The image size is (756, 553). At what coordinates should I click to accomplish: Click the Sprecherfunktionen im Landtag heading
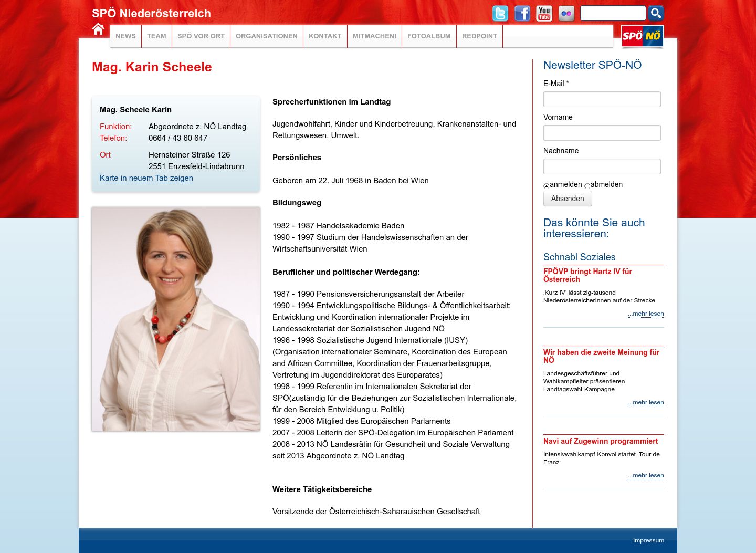pos(332,102)
